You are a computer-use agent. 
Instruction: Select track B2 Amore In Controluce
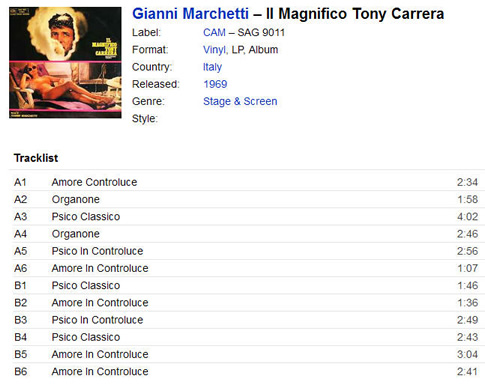coord(246,303)
